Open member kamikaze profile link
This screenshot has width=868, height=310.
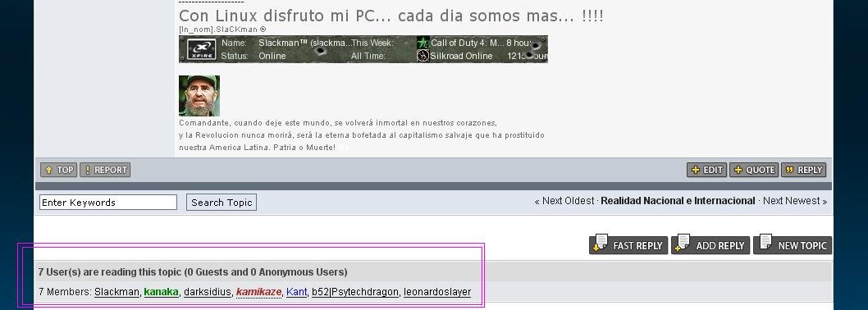tap(258, 292)
